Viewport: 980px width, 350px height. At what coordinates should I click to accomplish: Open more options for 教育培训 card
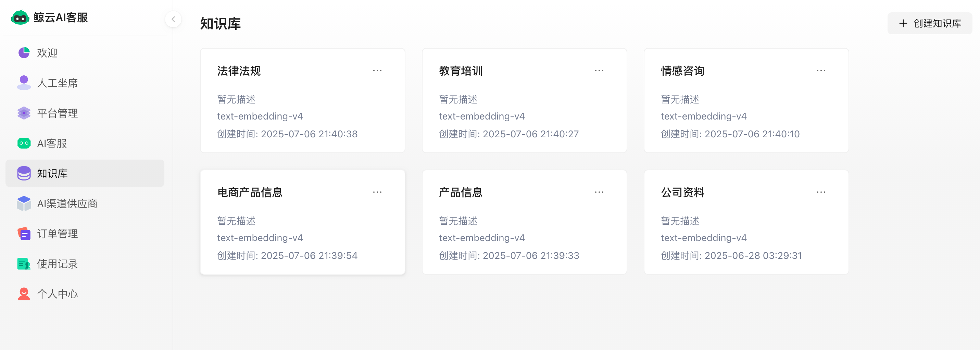[x=599, y=71]
